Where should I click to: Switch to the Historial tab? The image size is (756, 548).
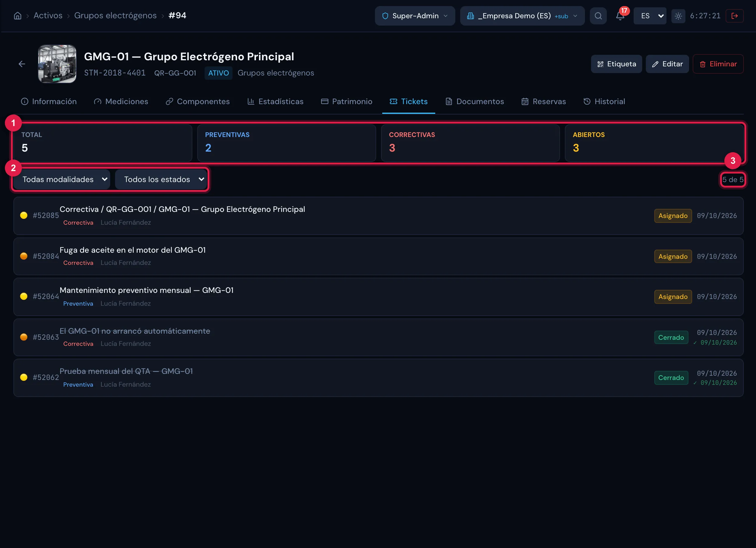pos(604,101)
